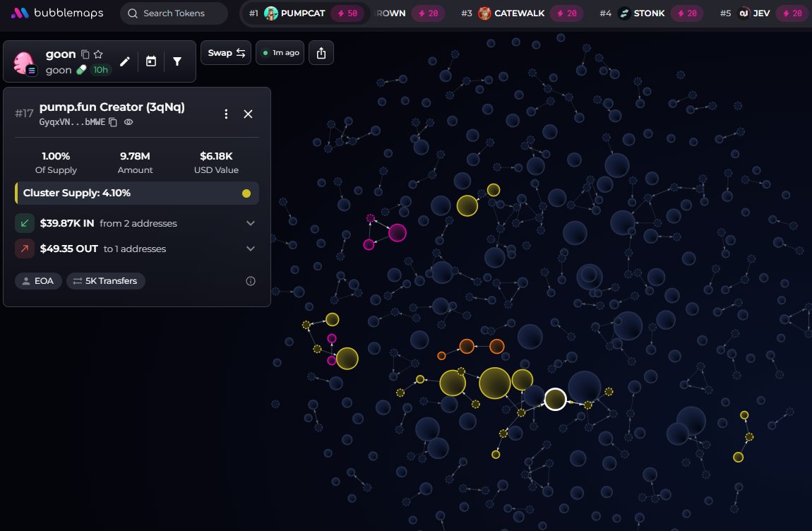Click the '$6.18K' USD Value

pyautogui.click(x=217, y=156)
